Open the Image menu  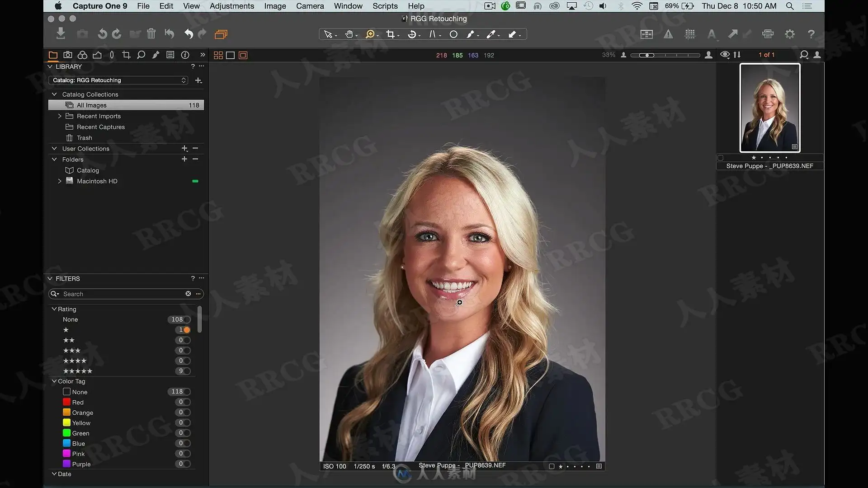[x=275, y=6]
